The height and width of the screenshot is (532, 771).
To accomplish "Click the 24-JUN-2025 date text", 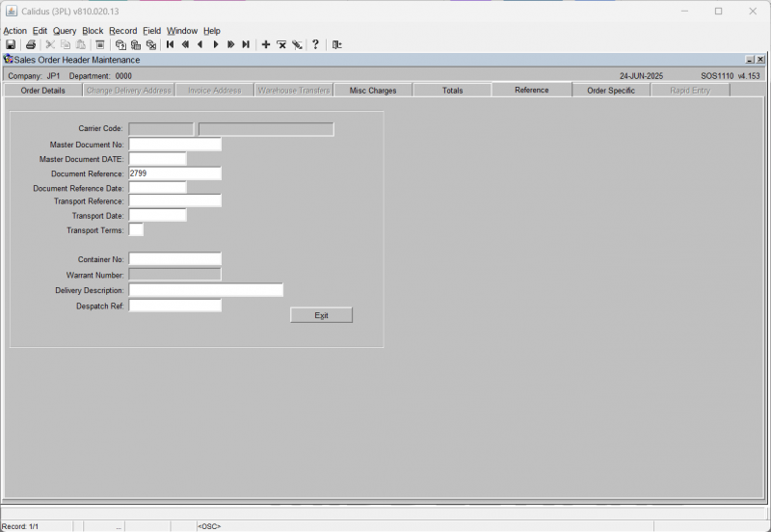I will click(641, 76).
